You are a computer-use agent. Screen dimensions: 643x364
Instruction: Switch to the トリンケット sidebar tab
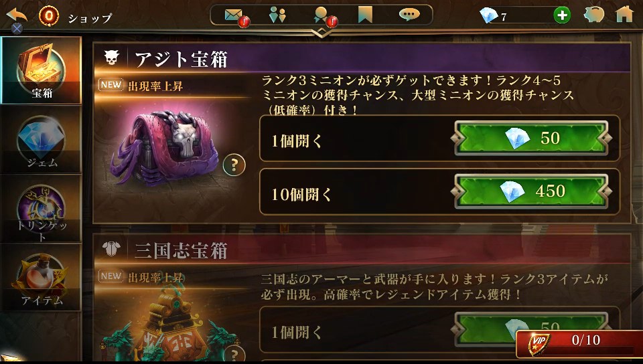pyautogui.click(x=41, y=208)
